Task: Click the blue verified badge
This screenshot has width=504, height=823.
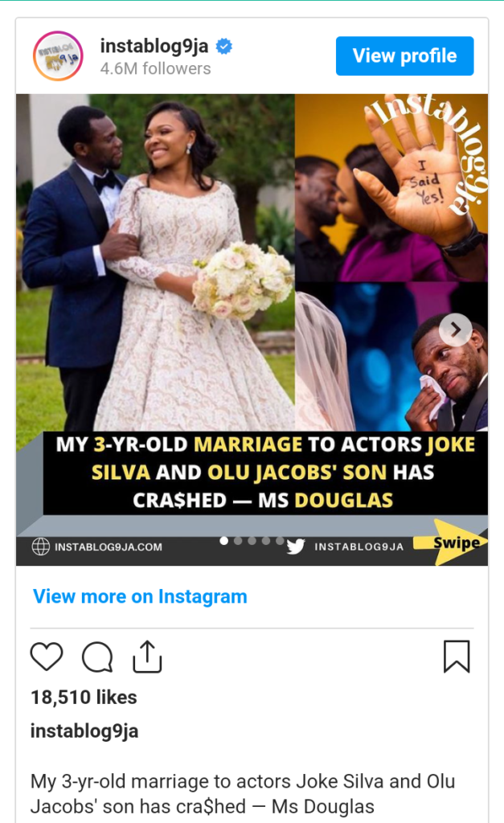Action: pos(224,46)
